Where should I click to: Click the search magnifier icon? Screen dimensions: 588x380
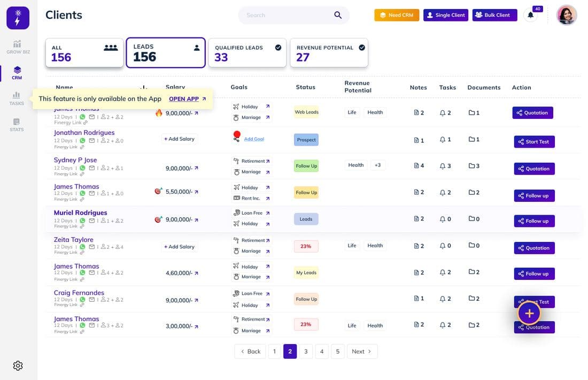coord(338,15)
